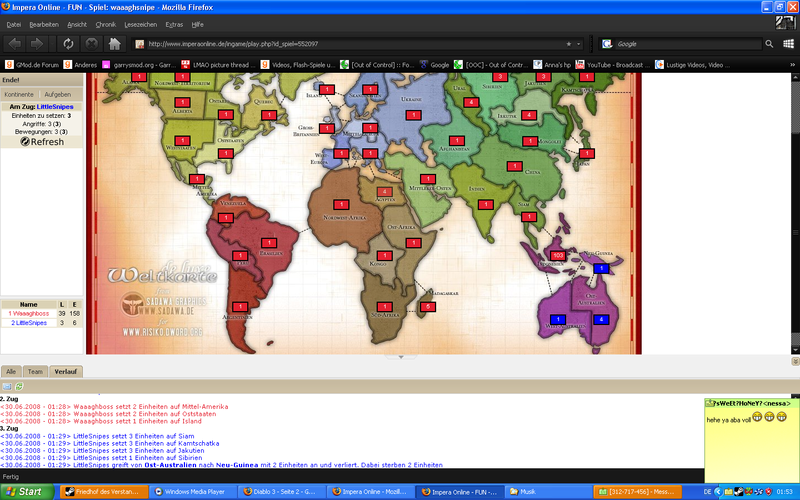Open the Chronik menu
This screenshot has height=500, width=800.
pos(106,24)
